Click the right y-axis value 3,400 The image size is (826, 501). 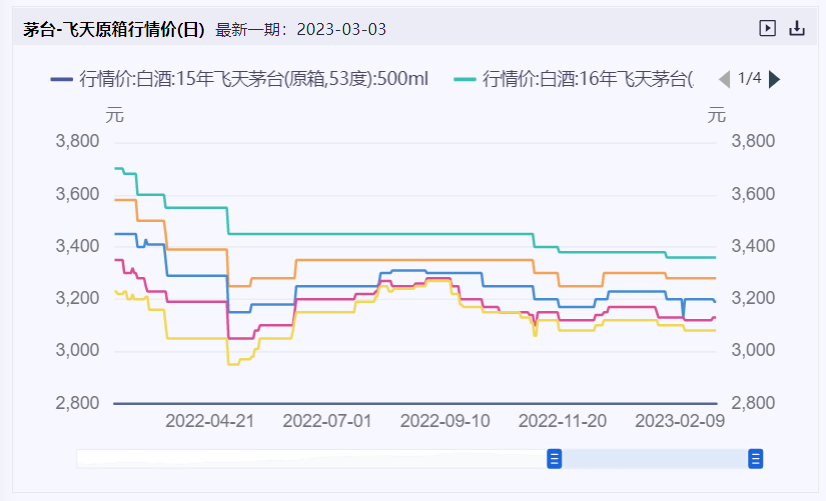click(753, 245)
